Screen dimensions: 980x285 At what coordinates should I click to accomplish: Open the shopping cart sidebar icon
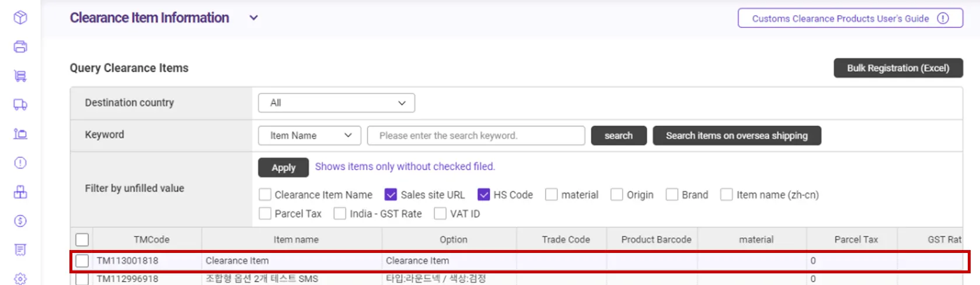pos(20,76)
